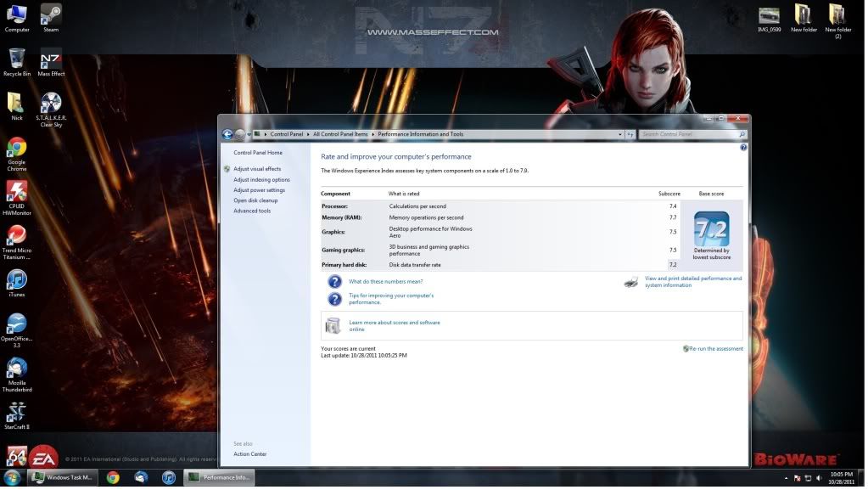Expand the address bar history dropdown

[x=619, y=134]
